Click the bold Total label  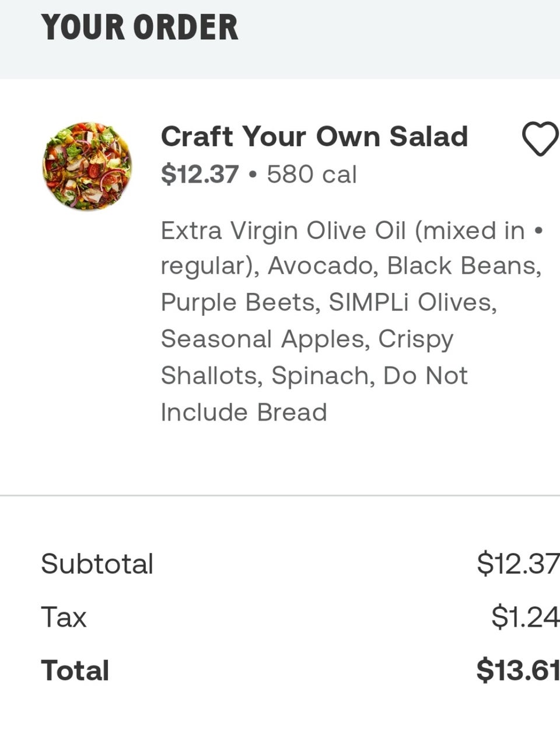(75, 671)
